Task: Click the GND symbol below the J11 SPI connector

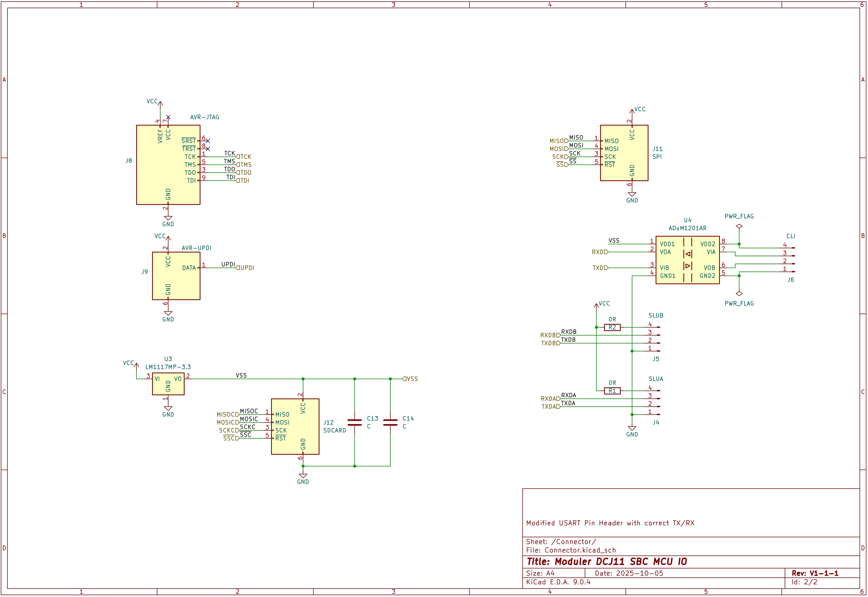Action: coord(632,194)
